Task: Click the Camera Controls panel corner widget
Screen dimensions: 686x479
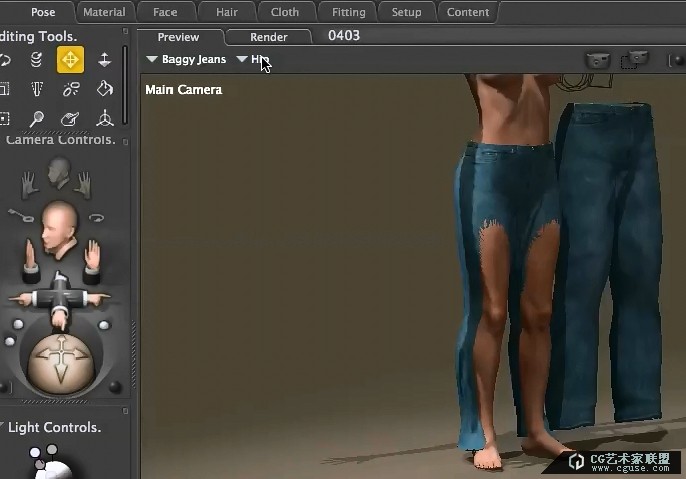Action: click(x=125, y=142)
